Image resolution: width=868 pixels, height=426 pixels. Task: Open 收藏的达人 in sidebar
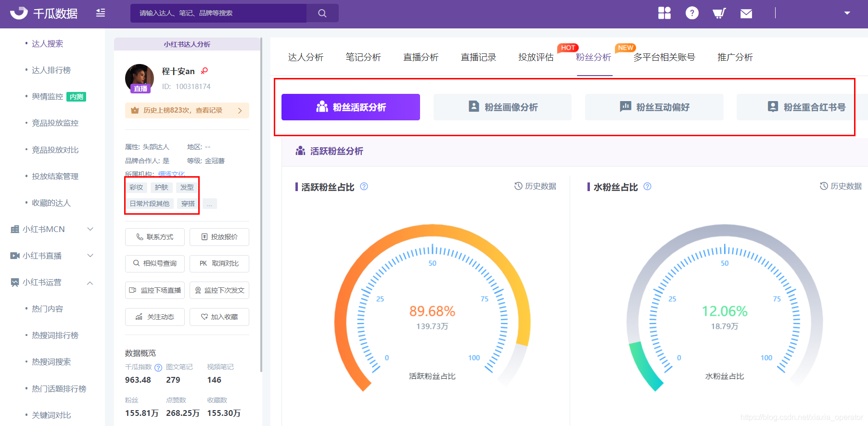[51, 203]
